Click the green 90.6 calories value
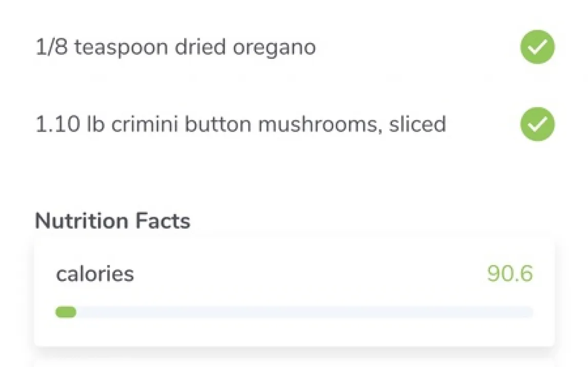 click(509, 274)
